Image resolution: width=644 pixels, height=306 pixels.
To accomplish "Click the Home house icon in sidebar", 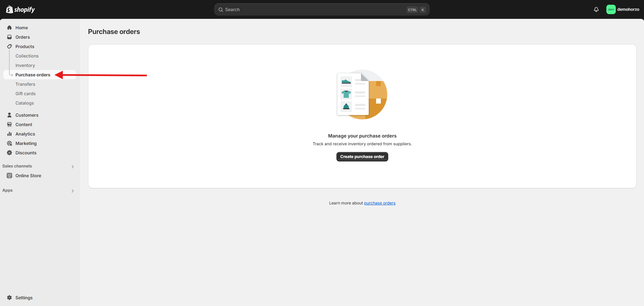I will click(x=9, y=28).
